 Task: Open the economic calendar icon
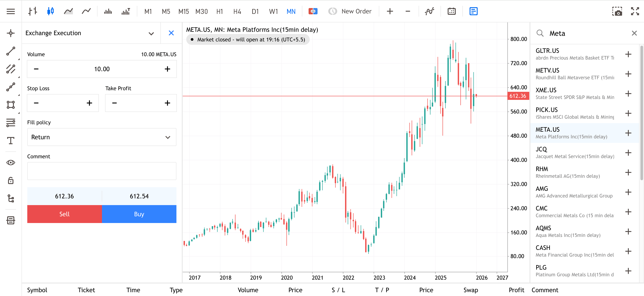(451, 11)
